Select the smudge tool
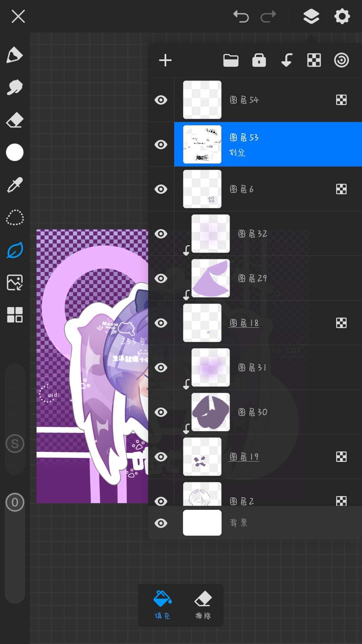 [15, 88]
